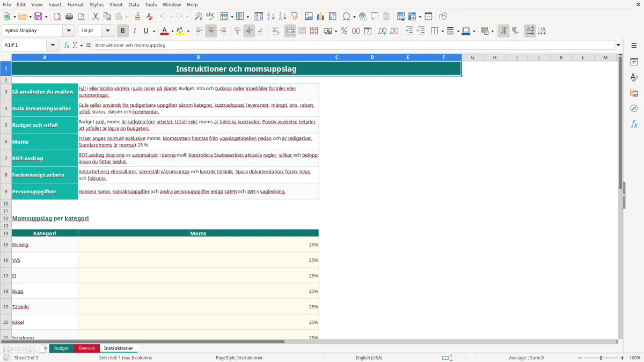Image resolution: width=644 pixels, height=362 pixels.
Task: Open the Styles menu
Action: [97, 4]
